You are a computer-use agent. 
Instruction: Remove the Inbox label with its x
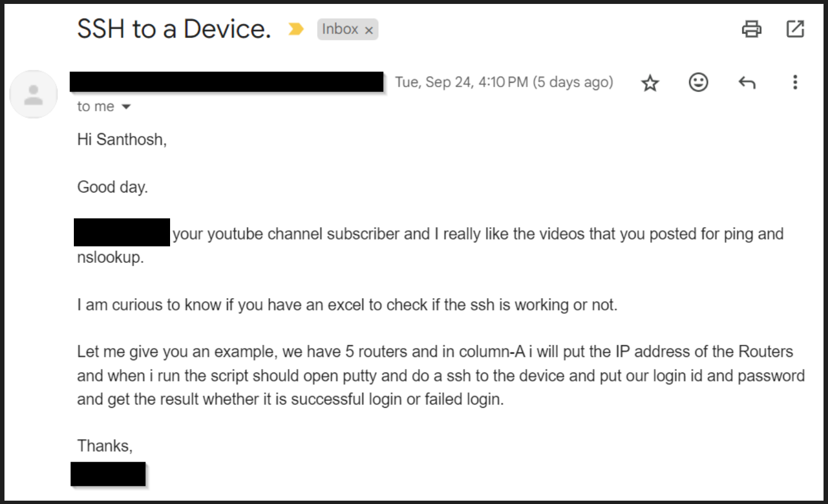[x=369, y=30]
